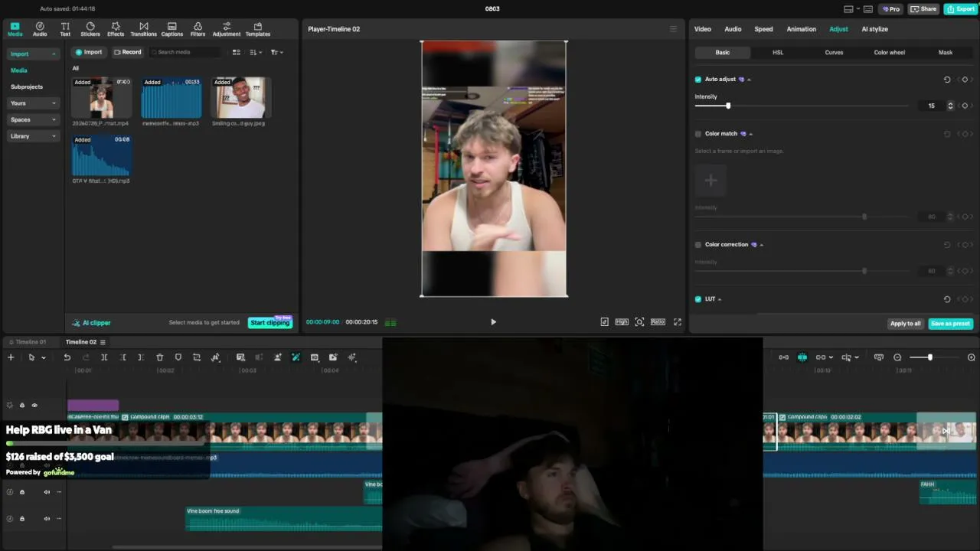Open the media filter dropdown

[276, 52]
